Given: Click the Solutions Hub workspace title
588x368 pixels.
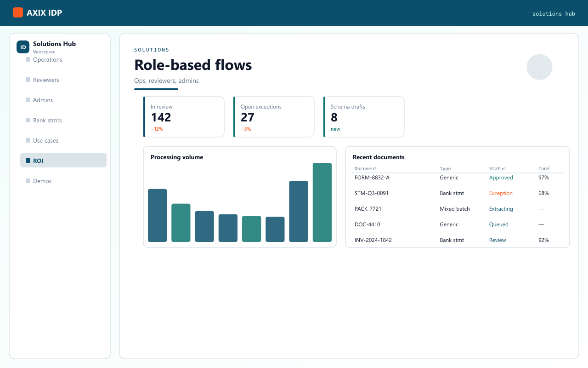Looking at the screenshot, I should 54,44.
